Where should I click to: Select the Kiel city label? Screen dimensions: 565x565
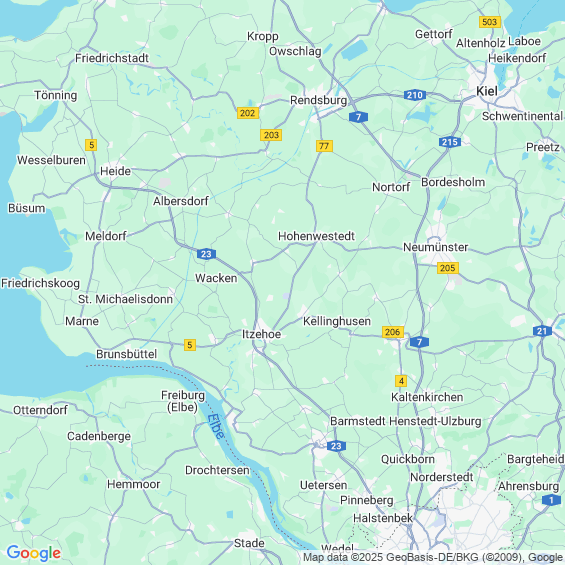coord(487,91)
